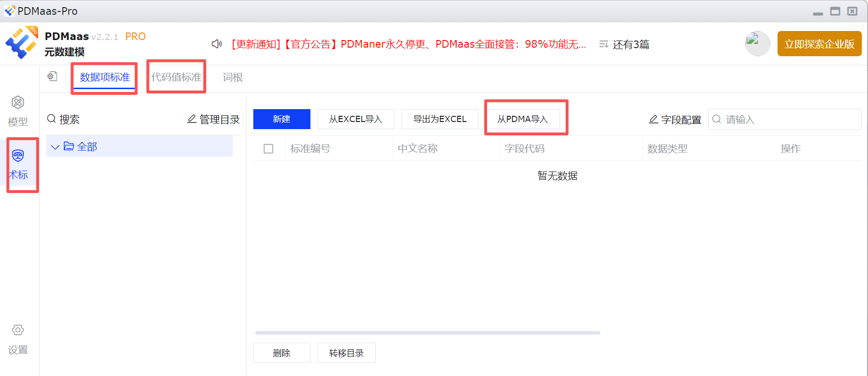Click the user avatar icon

pos(757,44)
